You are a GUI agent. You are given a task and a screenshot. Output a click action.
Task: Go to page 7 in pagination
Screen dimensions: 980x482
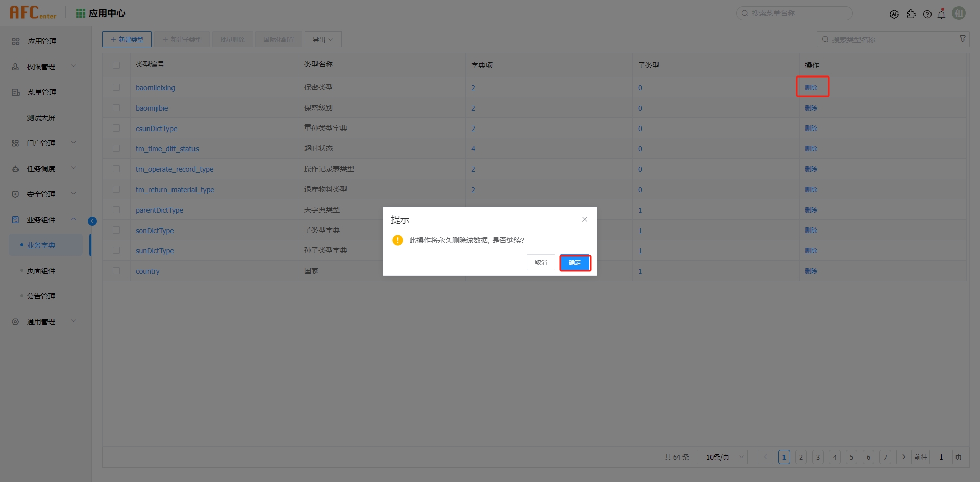[885, 457]
